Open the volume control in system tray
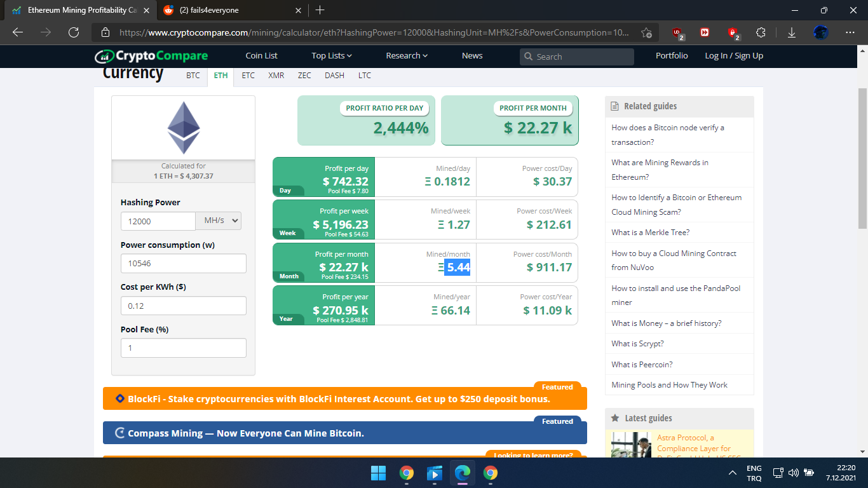The image size is (868, 488). coord(793,473)
